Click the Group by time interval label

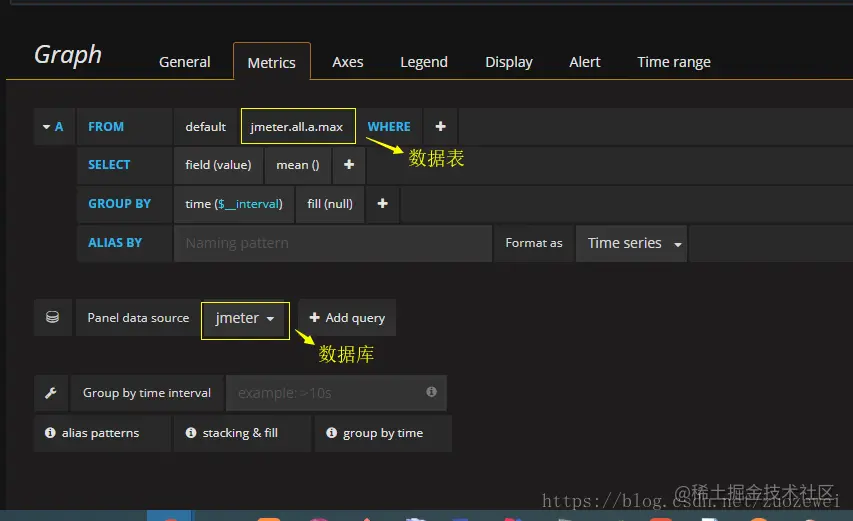(147, 393)
